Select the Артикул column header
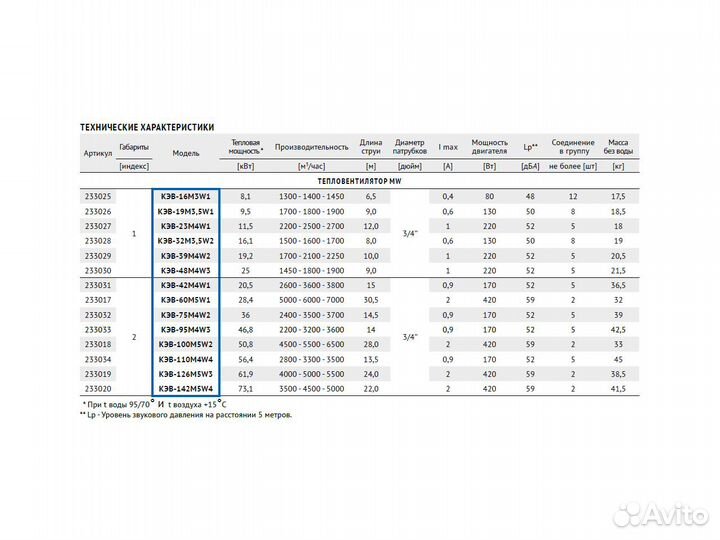720x540 pixels. coord(98,154)
